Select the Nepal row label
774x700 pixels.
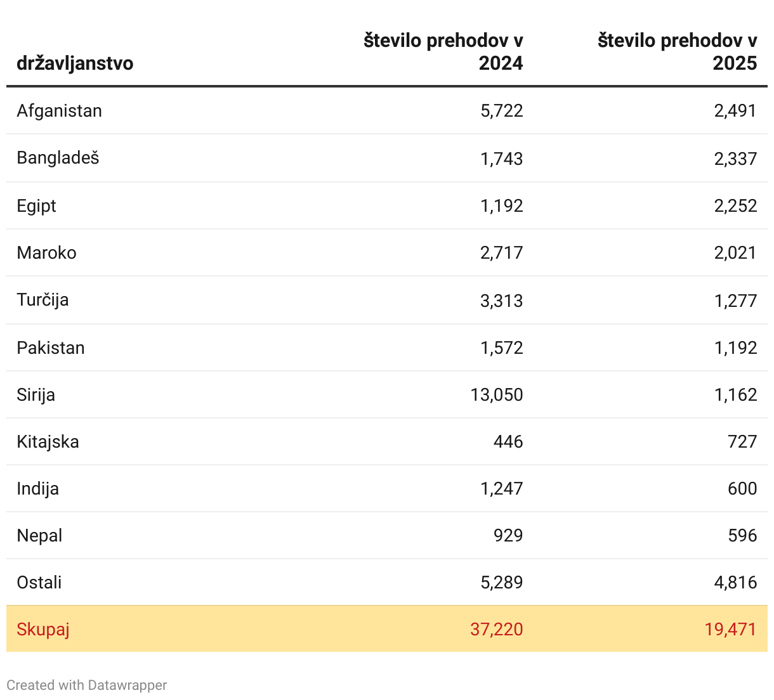coord(39,536)
